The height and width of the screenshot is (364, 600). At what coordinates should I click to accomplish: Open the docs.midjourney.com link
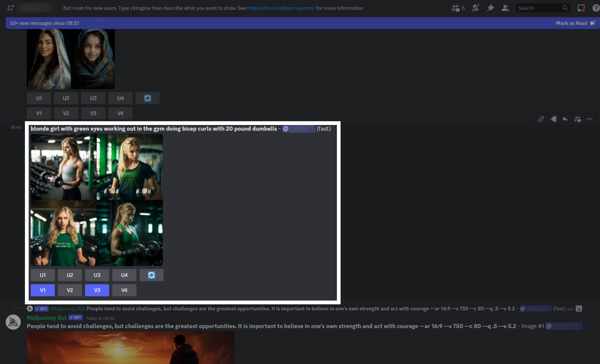(281, 8)
